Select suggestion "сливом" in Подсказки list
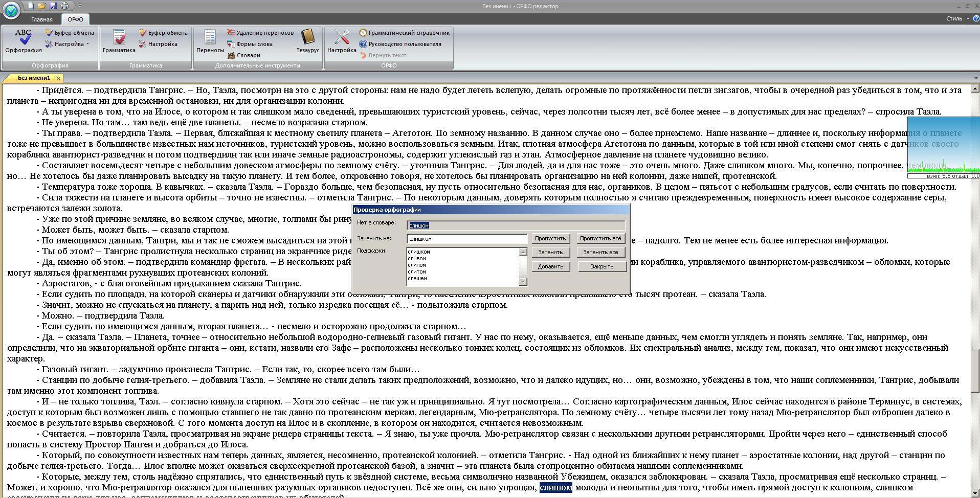This screenshot has width=980, height=498. [x=417, y=259]
